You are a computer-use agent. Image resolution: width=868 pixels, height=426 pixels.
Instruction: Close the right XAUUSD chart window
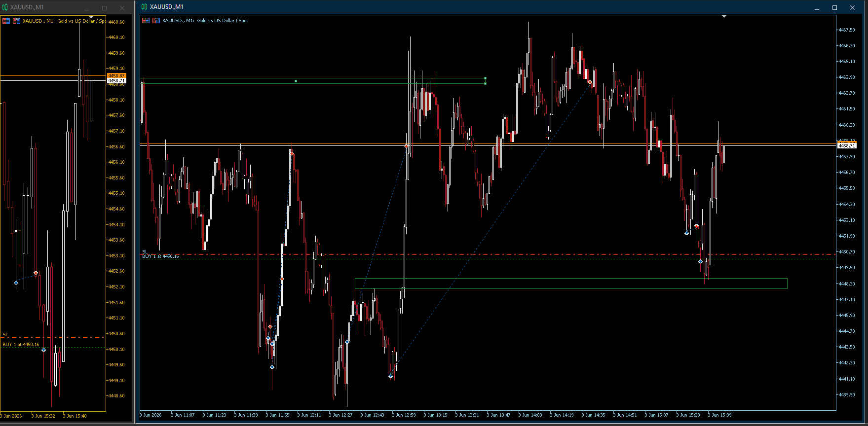pyautogui.click(x=852, y=7)
